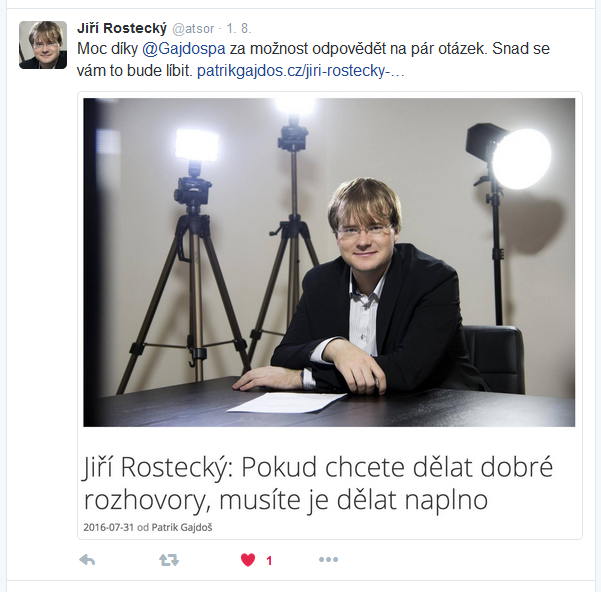
Task: Open the article headline about dobré rozhovory
Action: tap(318, 484)
